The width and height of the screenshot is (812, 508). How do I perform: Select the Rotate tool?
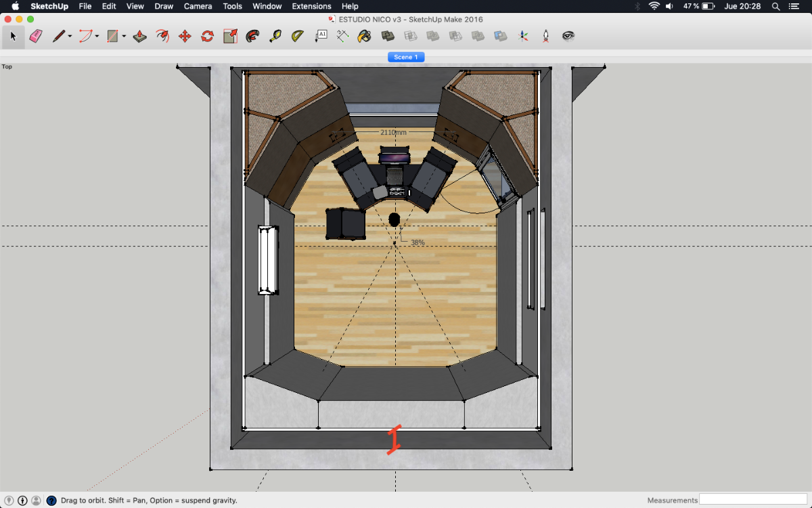click(207, 36)
